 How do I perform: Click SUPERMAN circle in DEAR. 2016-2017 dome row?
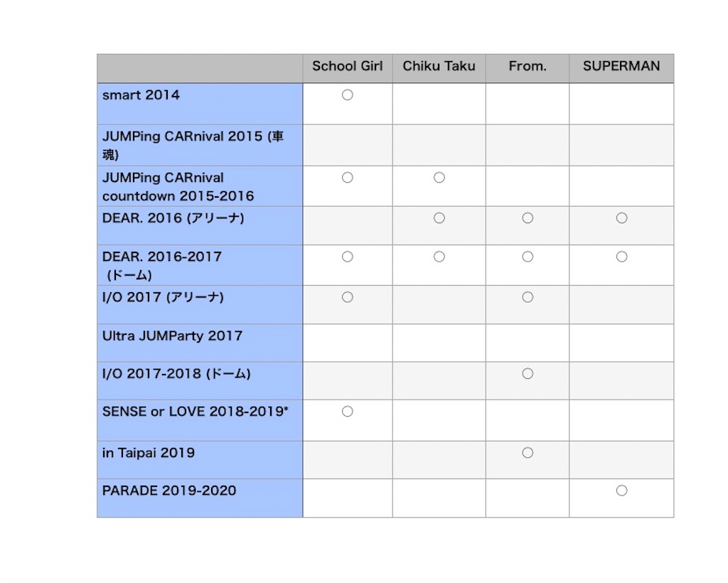(621, 256)
